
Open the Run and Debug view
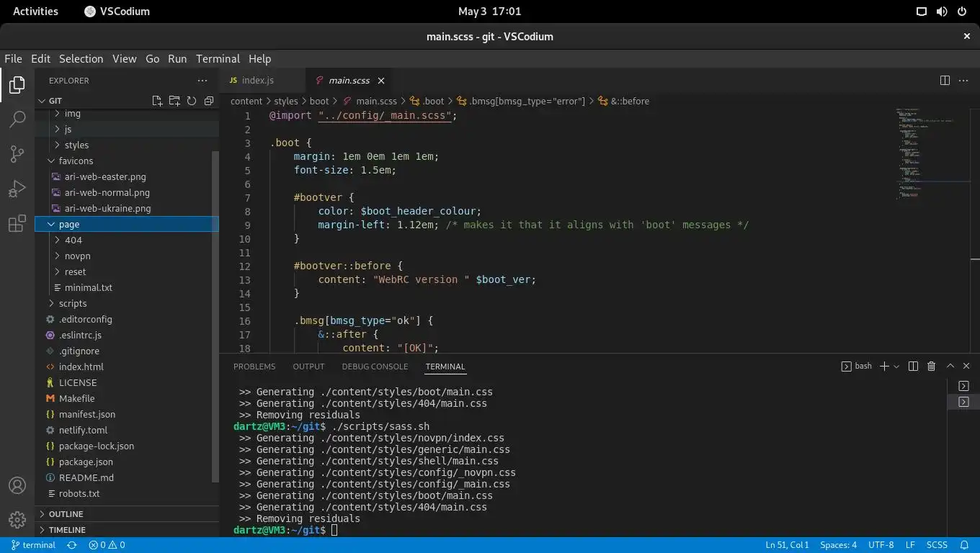point(17,189)
